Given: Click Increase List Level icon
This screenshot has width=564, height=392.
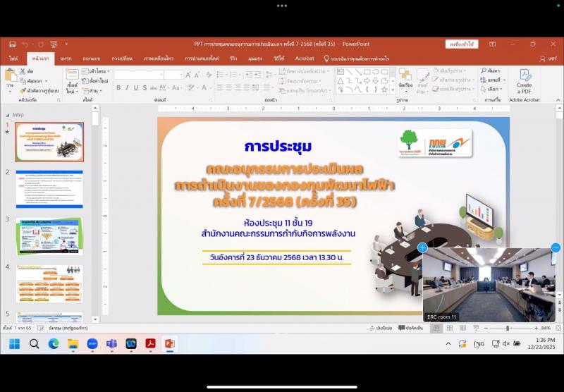Looking at the screenshot, I should pyautogui.click(x=257, y=75).
